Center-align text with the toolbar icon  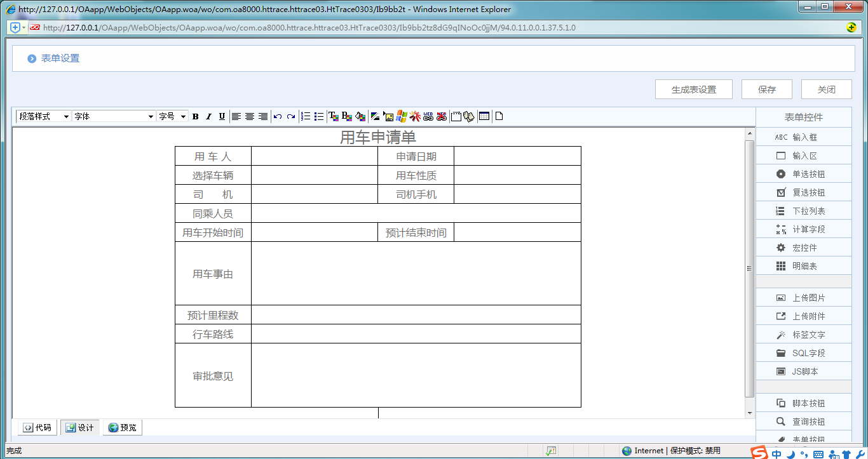pos(250,116)
